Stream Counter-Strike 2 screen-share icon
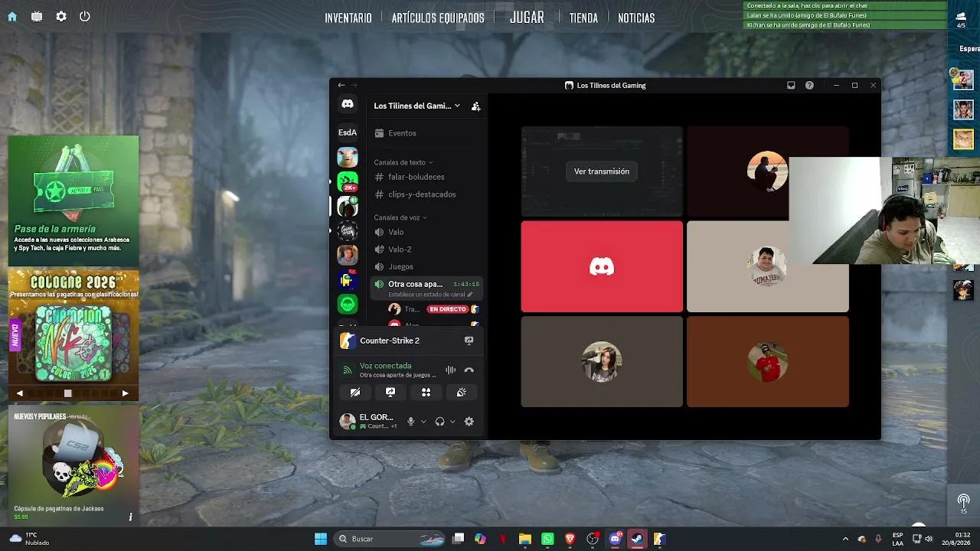The width and height of the screenshot is (980, 551). [x=469, y=341]
